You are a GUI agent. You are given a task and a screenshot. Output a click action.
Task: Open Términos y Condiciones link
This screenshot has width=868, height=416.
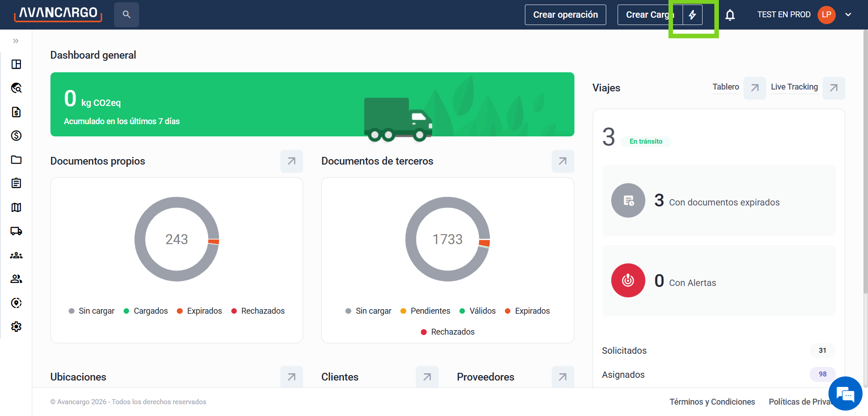(x=712, y=402)
